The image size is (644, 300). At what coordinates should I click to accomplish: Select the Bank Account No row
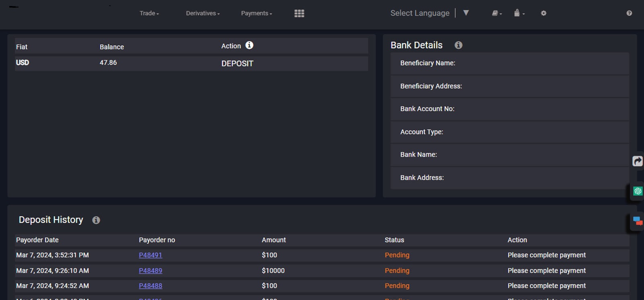510,109
